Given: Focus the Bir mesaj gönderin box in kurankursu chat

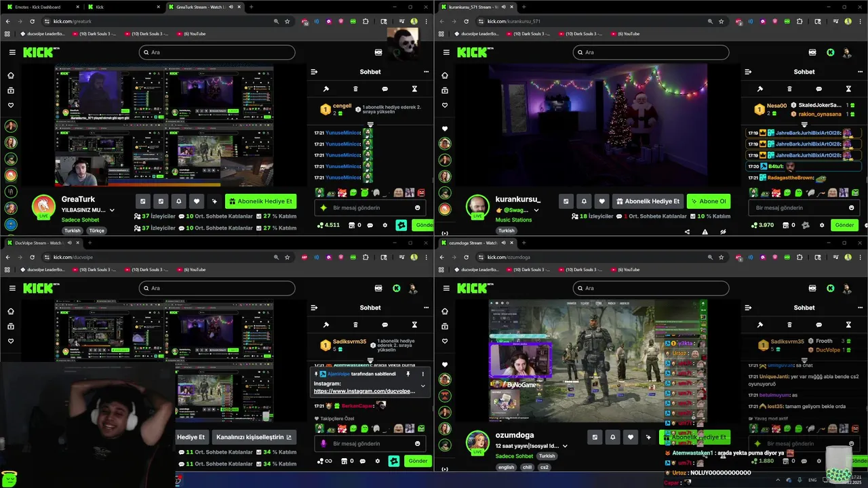Looking at the screenshot, I should point(804,208).
